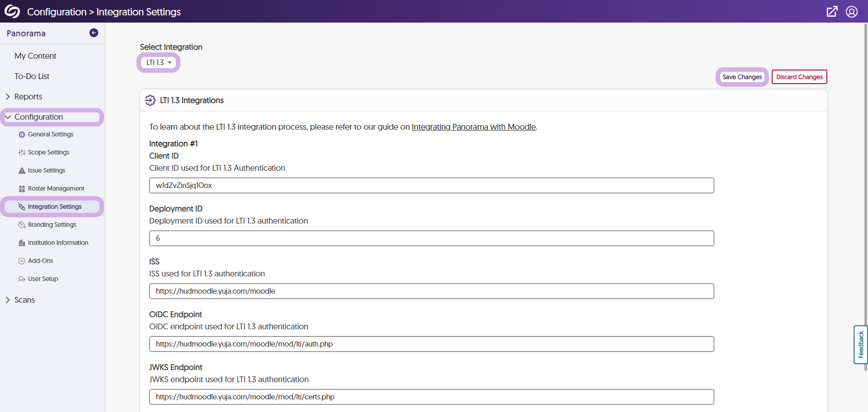Open Reports menu item
Viewport: 868px width, 412px height.
(x=28, y=97)
